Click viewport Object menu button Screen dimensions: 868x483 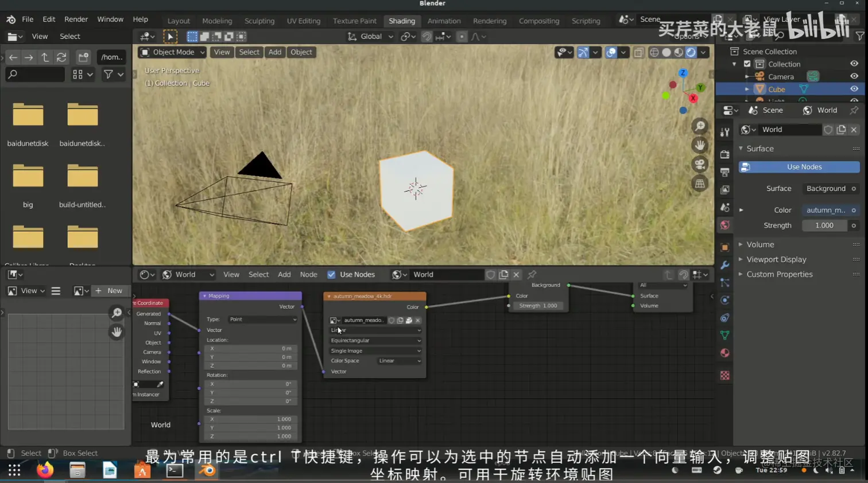pos(301,52)
